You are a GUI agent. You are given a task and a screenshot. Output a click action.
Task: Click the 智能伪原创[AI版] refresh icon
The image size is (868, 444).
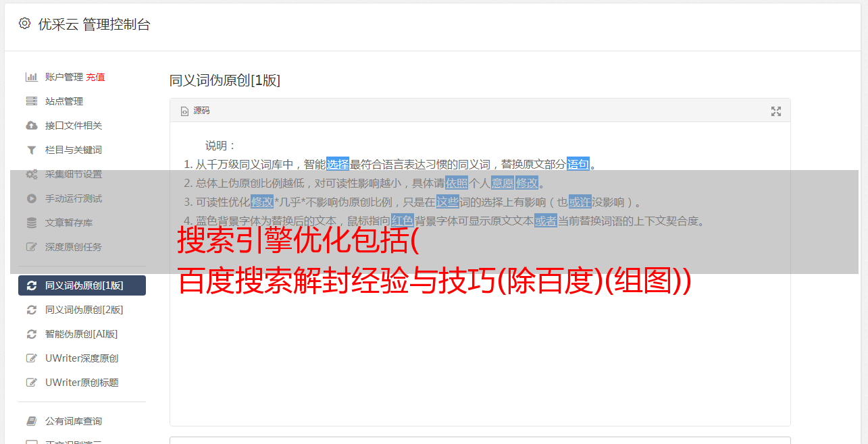coord(31,334)
